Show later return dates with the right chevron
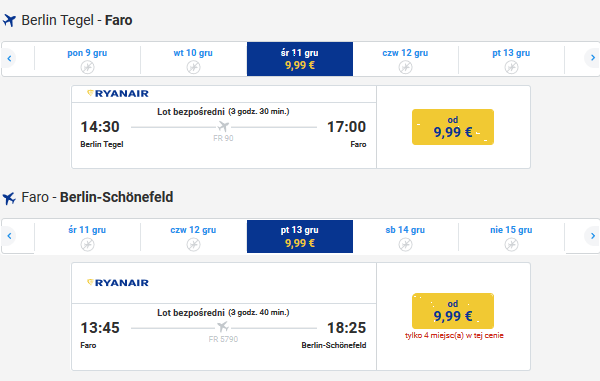 tap(592, 236)
